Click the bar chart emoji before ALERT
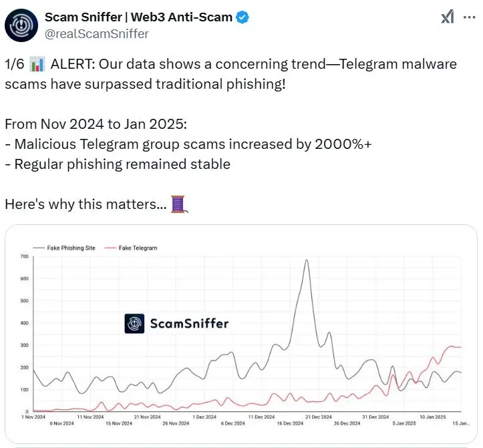This screenshot has width=483, height=448. click(37, 65)
